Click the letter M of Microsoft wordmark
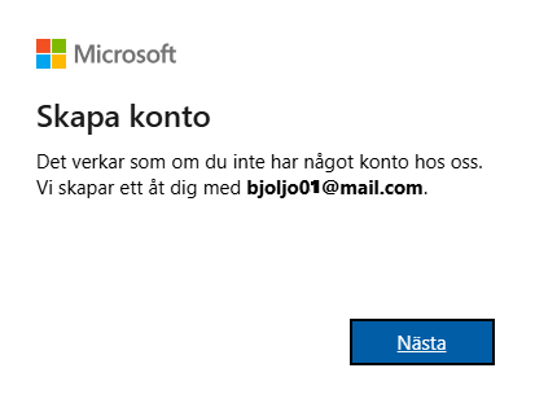This screenshot has width=536, height=412. click(x=84, y=55)
